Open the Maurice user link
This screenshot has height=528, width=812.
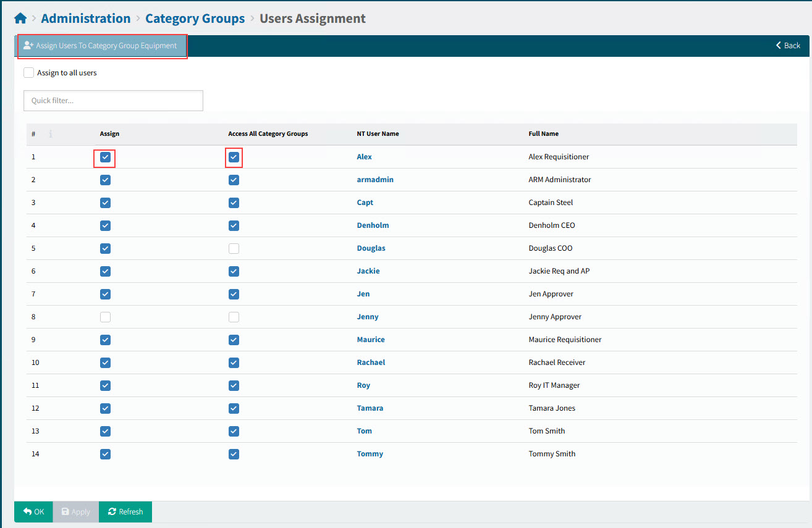[x=371, y=340]
